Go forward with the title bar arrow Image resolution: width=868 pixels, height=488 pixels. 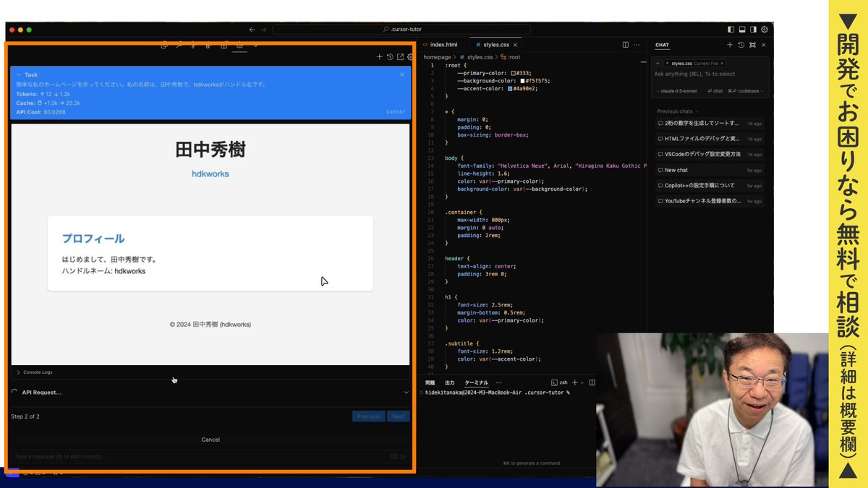pos(264,30)
